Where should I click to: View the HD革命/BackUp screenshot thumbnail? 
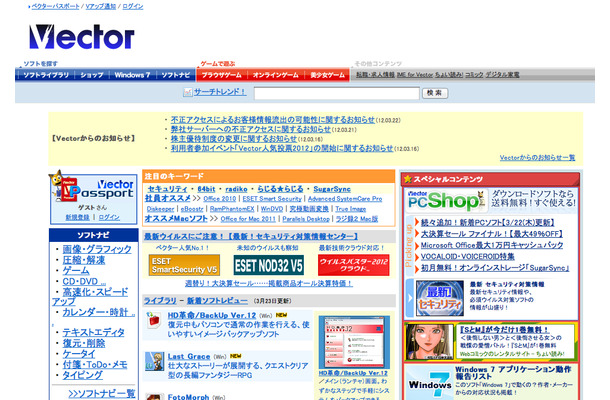tap(354, 342)
